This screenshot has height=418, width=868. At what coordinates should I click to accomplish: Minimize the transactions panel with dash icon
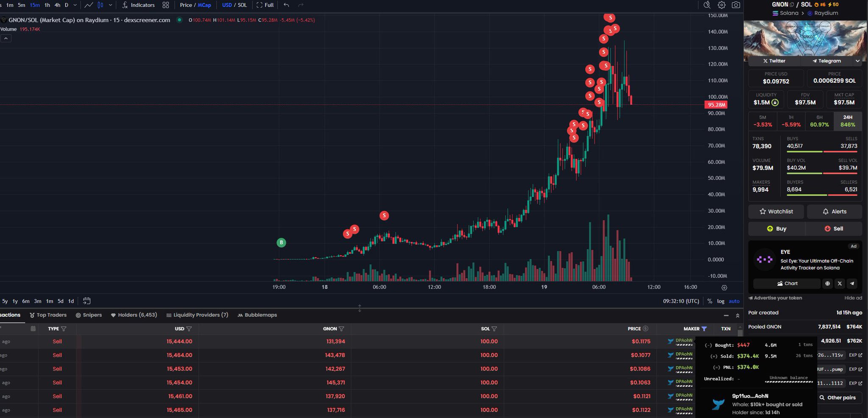(726, 315)
